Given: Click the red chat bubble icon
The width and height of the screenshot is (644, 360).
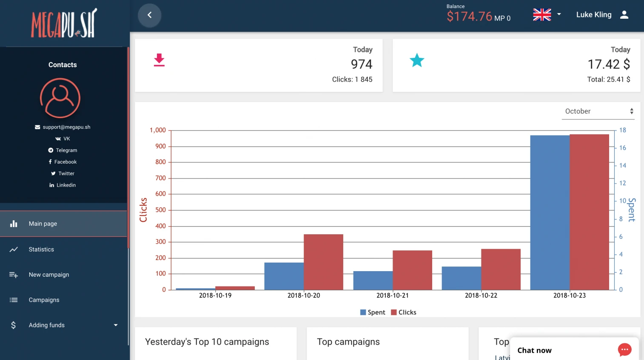Looking at the screenshot, I should (x=624, y=350).
